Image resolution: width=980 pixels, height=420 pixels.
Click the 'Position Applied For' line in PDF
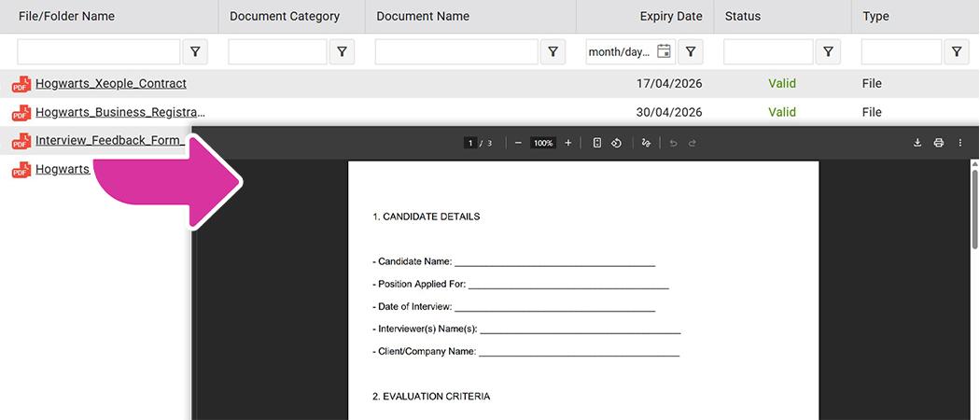(x=521, y=285)
